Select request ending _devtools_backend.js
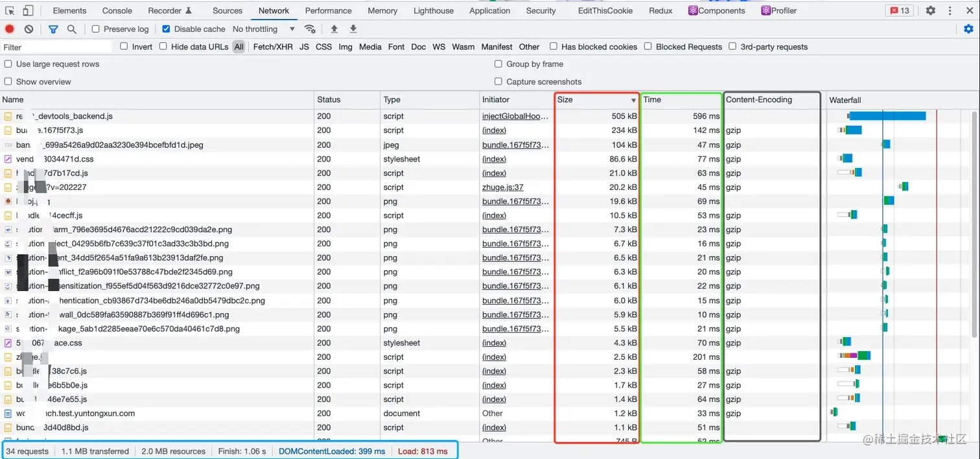The width and height of the screenshot is (980, 459). point(157,116)
